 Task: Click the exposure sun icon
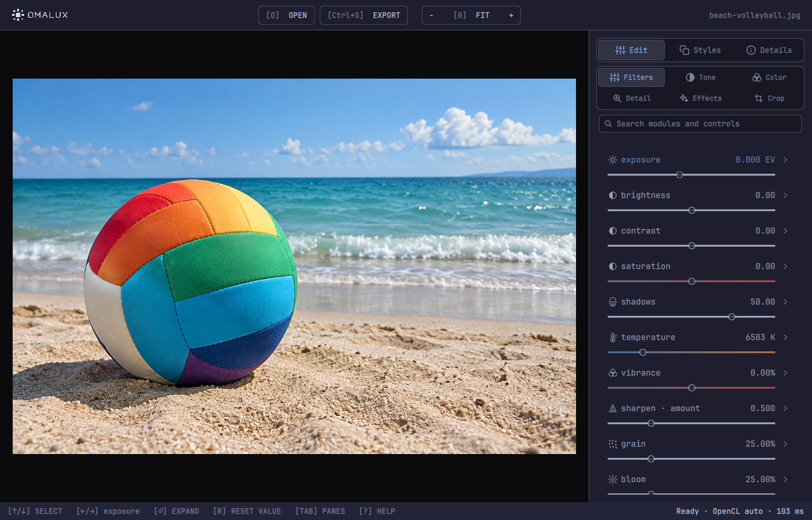point(612,160)
